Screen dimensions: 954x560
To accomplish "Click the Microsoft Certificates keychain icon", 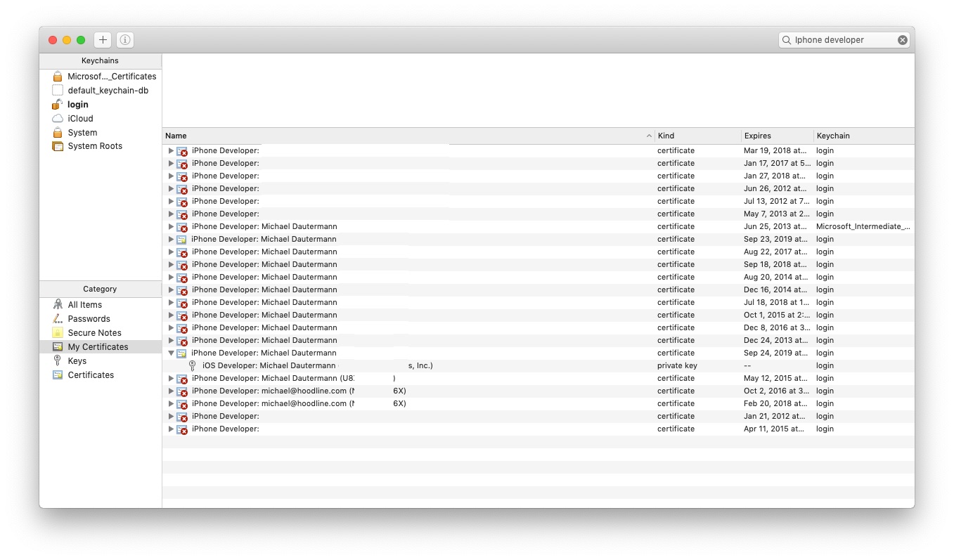I will tap(58, 76).
